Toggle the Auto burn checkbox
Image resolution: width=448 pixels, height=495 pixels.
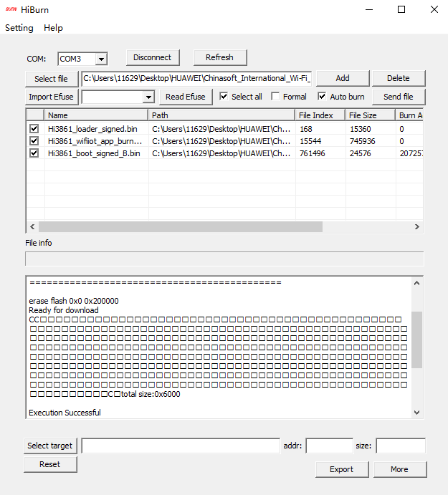point(322,97)
